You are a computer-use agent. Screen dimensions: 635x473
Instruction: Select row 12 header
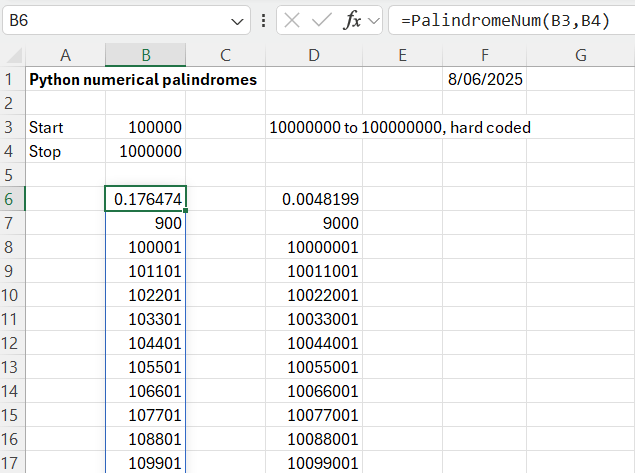coord(12,342)
